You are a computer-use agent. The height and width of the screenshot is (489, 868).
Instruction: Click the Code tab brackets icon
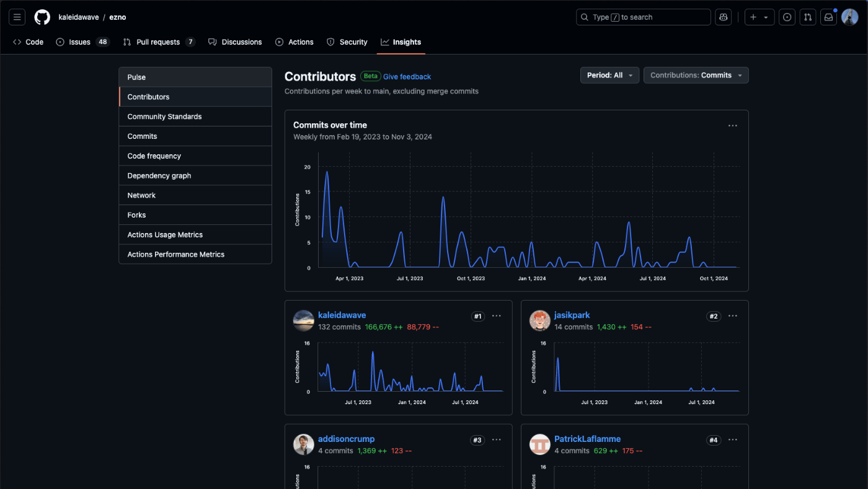coord(17,42)
